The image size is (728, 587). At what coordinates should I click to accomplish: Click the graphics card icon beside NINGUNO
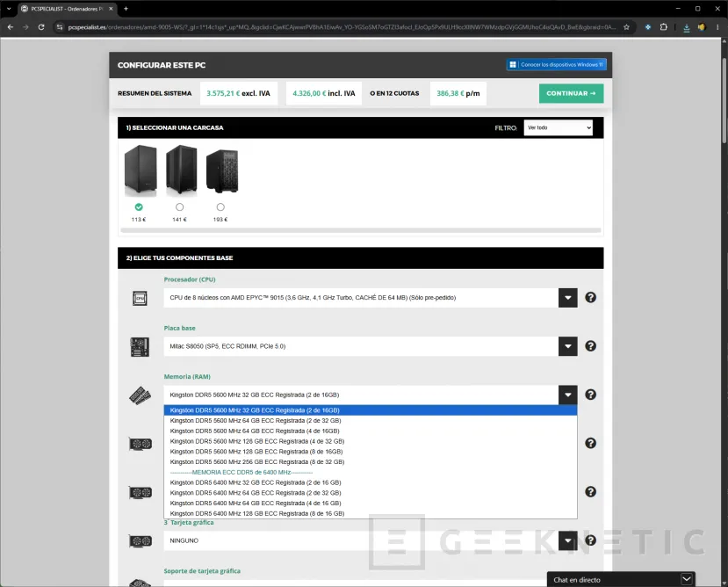point(141,541)
